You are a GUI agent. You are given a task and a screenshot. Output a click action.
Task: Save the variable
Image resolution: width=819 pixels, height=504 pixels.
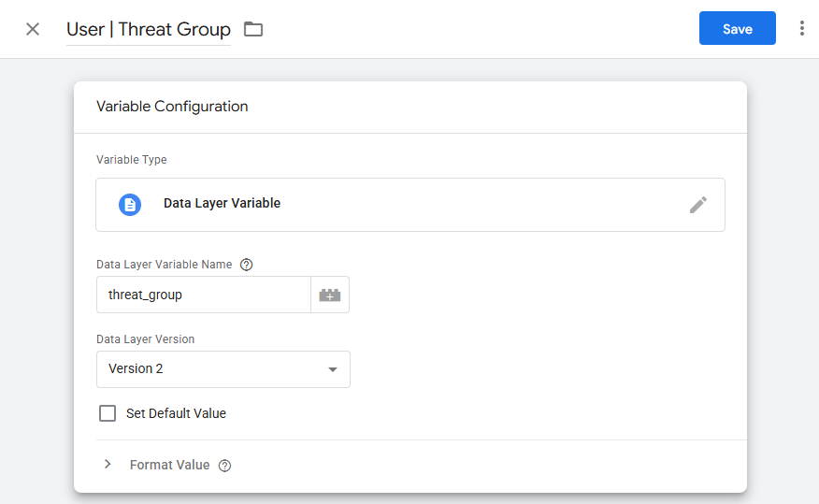point(737,28)
